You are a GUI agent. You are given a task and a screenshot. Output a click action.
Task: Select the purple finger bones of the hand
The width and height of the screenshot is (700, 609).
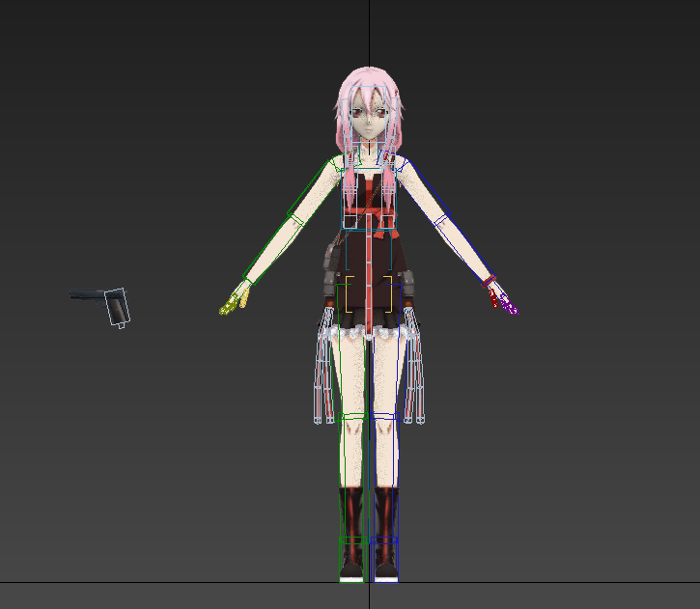pos(509,306)
